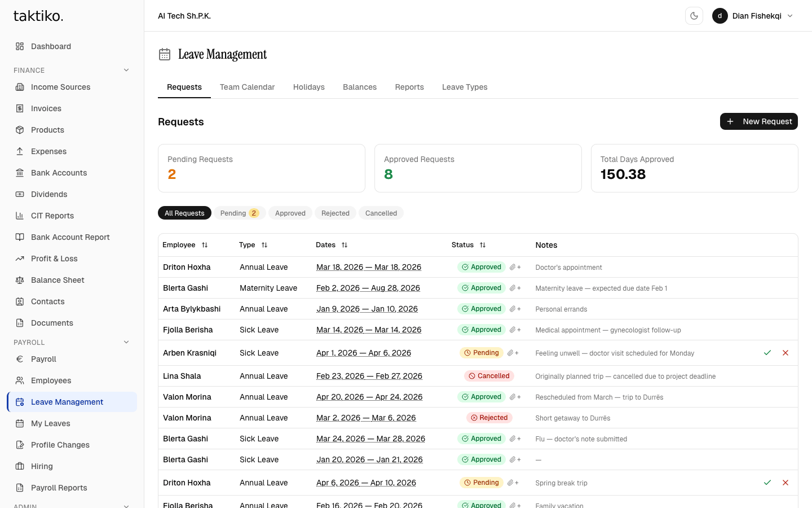Add attachment to Blerta Gashi's maternity leave
Viewport: 812px width, 508px height.
point(515,288)
